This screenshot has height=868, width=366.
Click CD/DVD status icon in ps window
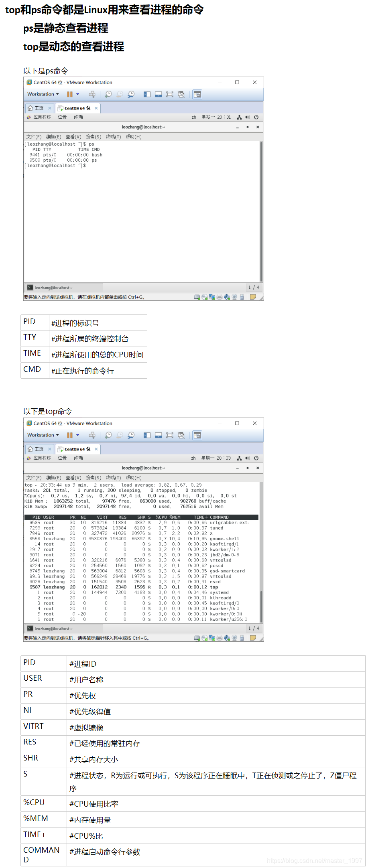pos(204,297)
